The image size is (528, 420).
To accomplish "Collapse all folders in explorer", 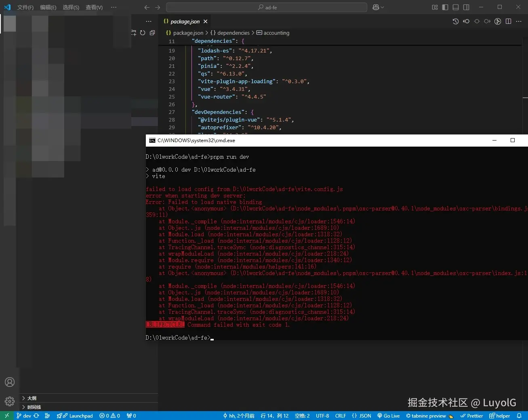I will 152,33.
